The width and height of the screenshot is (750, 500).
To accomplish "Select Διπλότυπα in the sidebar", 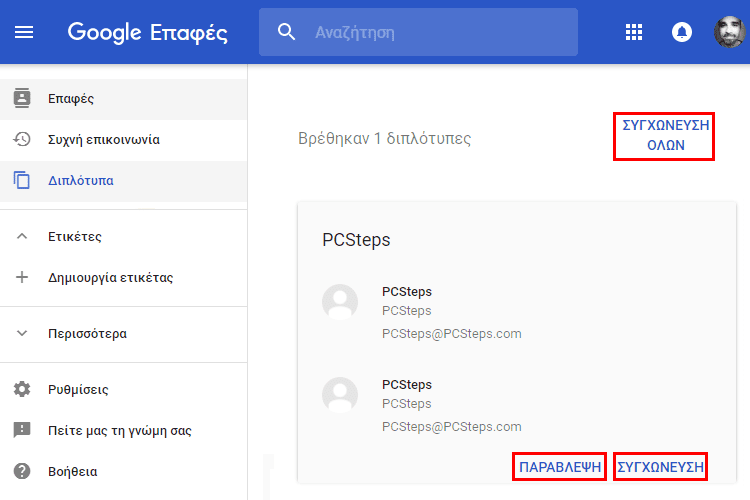I will coord(123,181).
